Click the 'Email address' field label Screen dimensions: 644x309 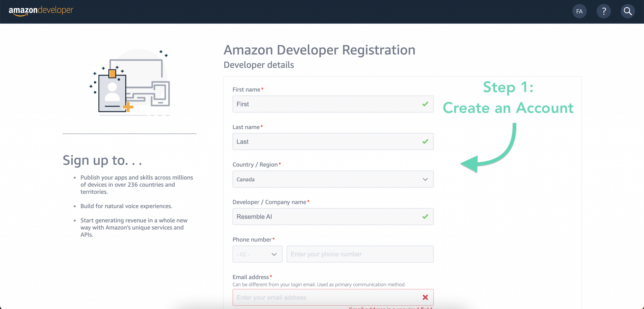[x=251, y=277]
